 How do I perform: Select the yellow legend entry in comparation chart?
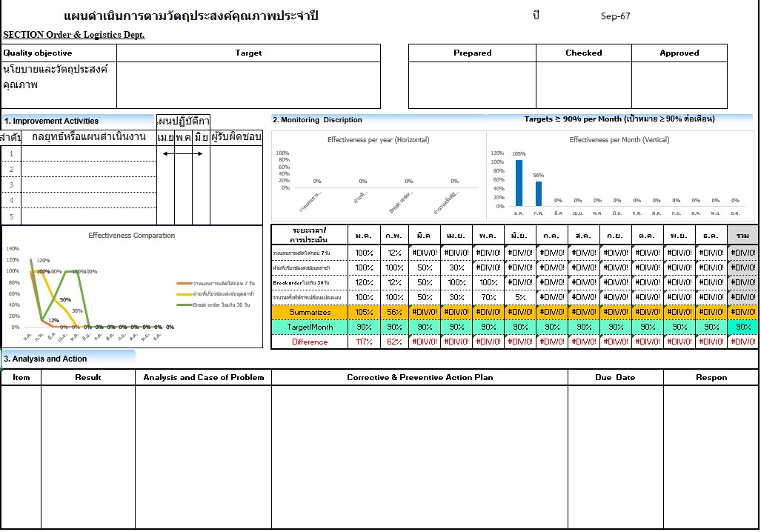click(216, 293)
